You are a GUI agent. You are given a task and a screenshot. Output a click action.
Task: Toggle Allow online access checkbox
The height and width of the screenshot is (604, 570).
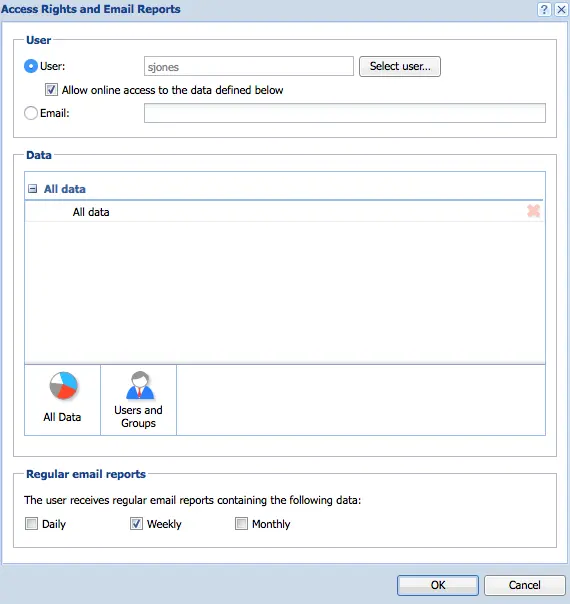(x=51, y=90)
